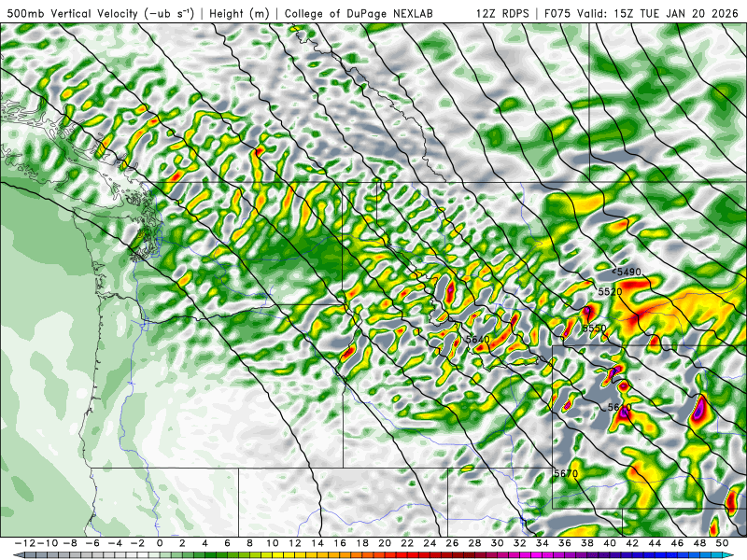This screenshot has width=747, height=560.
Task: Click the -2 value on color scale
Action: point(137,543)
